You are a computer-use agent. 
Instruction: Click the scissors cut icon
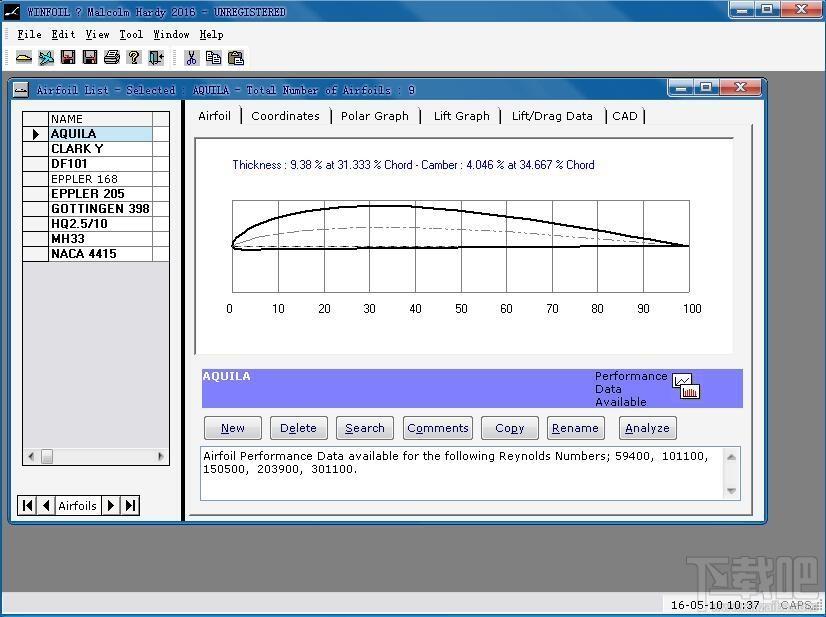click(x=191, y=57)
